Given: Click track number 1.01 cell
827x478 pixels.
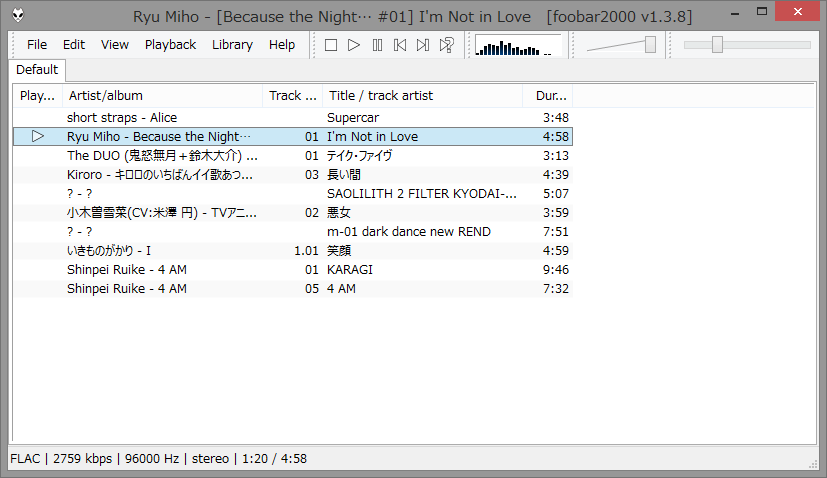Looking at the screenshot, I should pyautogui.click(x=306, y=251).
